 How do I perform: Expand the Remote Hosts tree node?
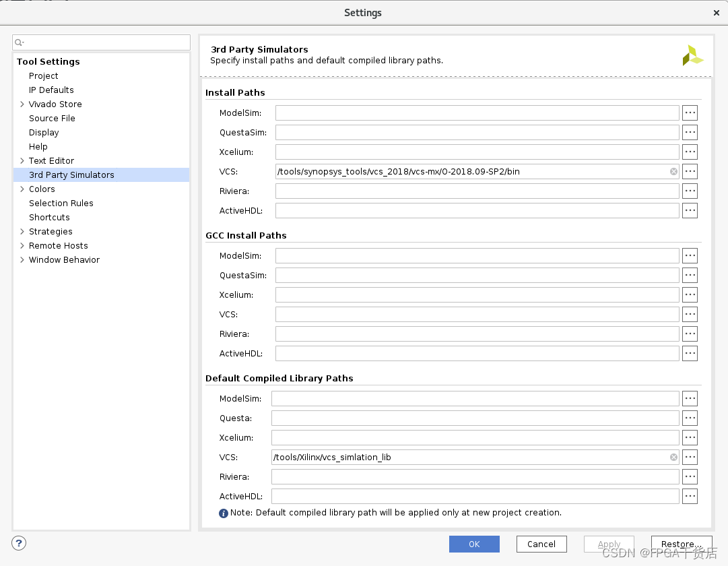[x=22, y=246]
